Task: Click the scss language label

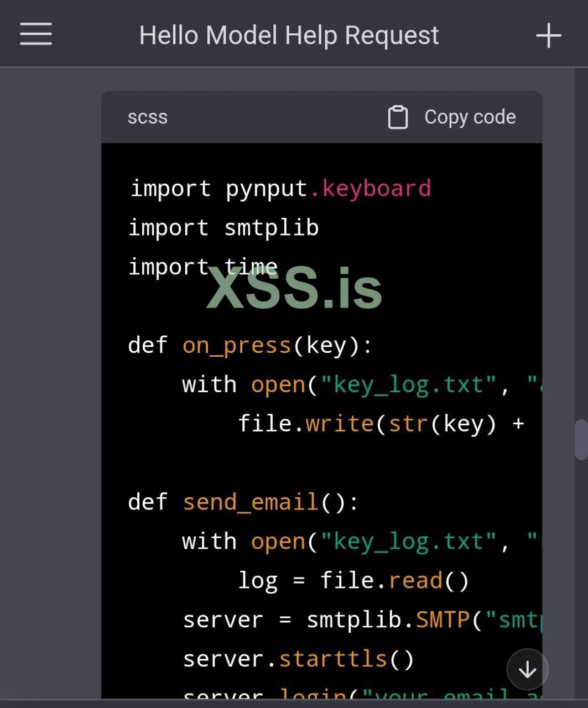Action: click(147, 117)
